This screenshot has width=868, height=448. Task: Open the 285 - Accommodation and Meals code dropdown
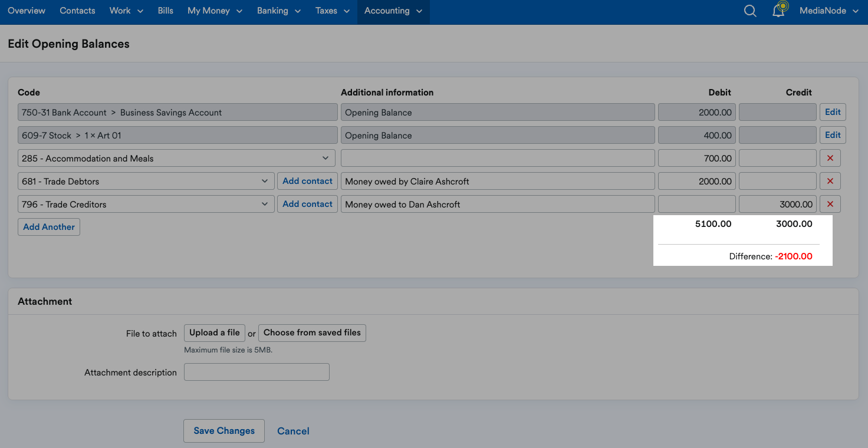pyautogui.click(x=176, y=158)
